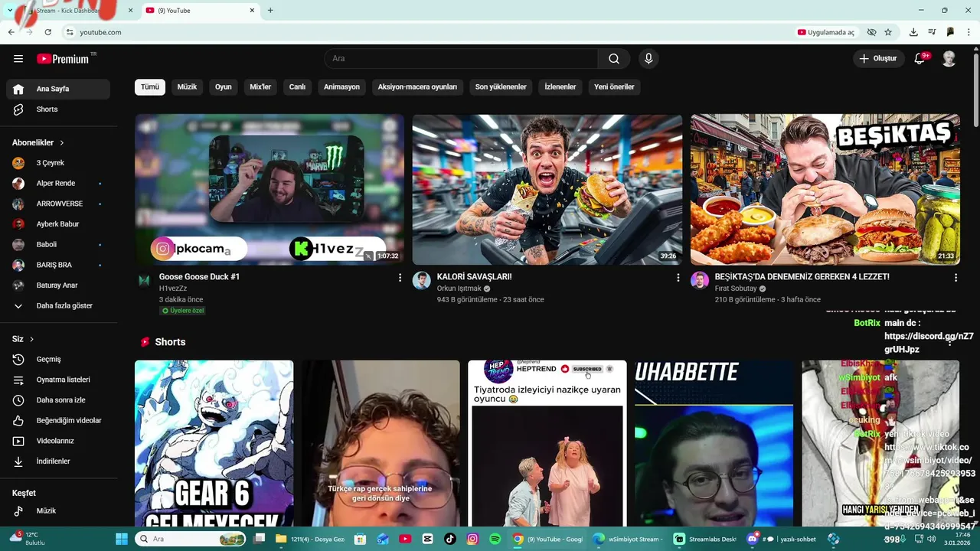Select the Oyun filter chip
Viewport: 980px width, 551px height.
tap(224, 87)
